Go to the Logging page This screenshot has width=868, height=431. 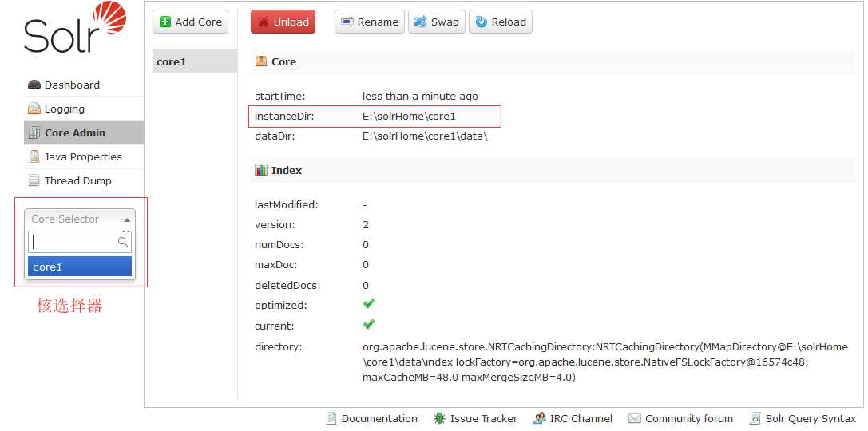84,109
